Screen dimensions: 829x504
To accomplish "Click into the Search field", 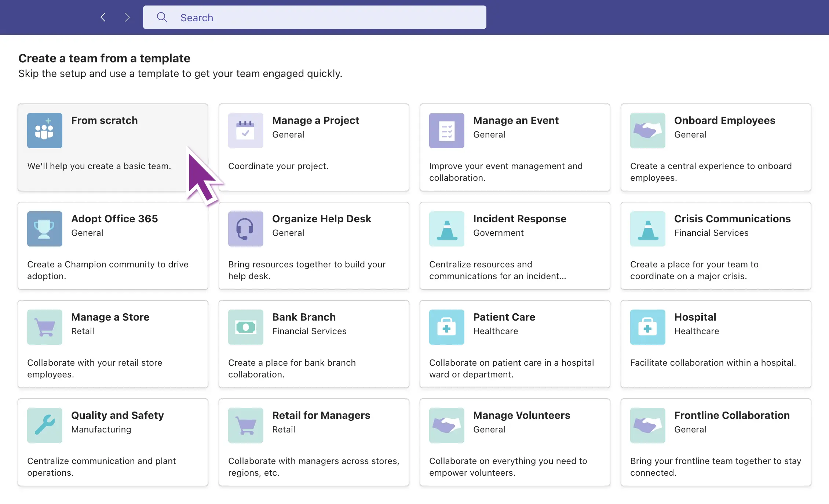I will (323, 18).
